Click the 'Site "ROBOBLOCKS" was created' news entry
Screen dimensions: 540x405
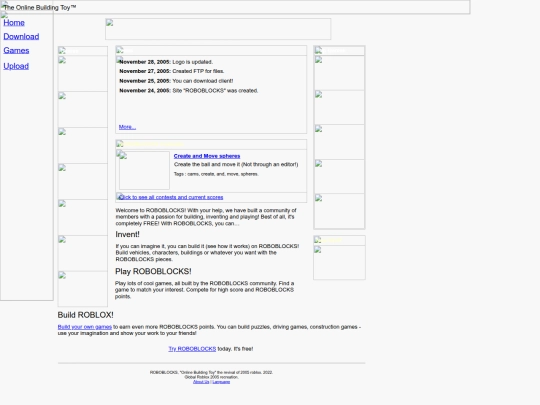pyautogui.click(x=188, y=91)
